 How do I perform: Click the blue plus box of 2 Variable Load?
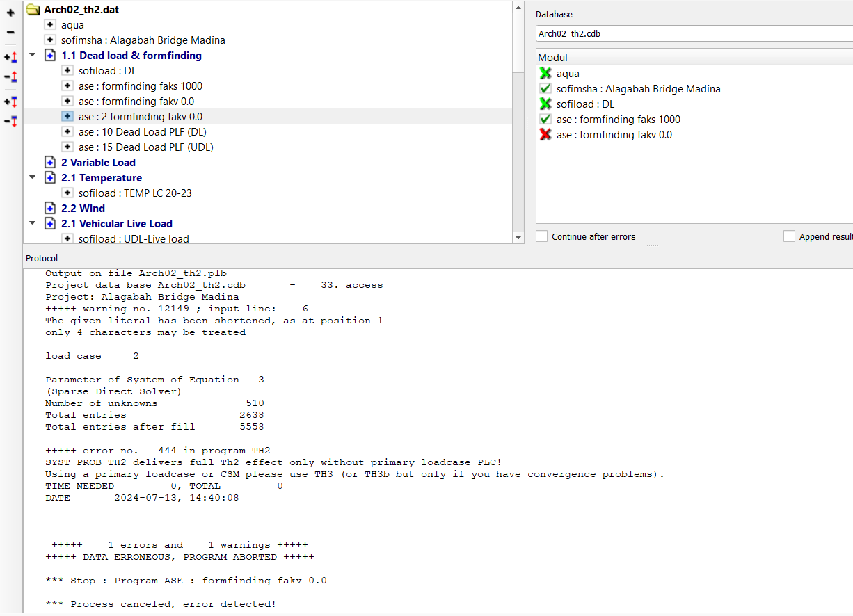point(50,162)
